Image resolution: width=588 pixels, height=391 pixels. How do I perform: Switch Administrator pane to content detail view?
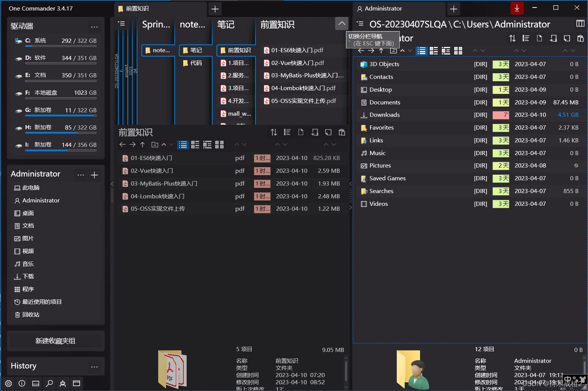(446, 51)
